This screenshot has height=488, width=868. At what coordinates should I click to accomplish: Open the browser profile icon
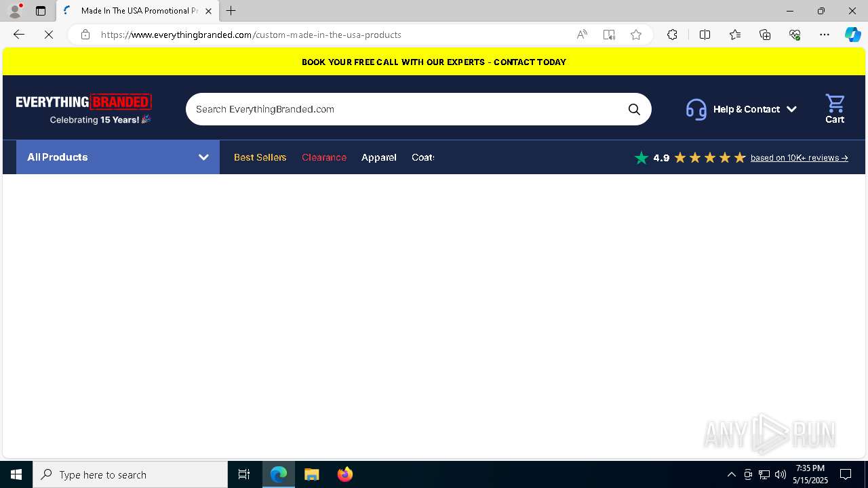coord(15,11)
